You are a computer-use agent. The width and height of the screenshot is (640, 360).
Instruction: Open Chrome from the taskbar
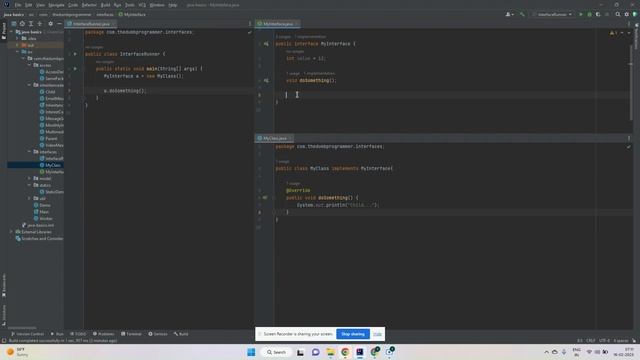coord(345,352)
